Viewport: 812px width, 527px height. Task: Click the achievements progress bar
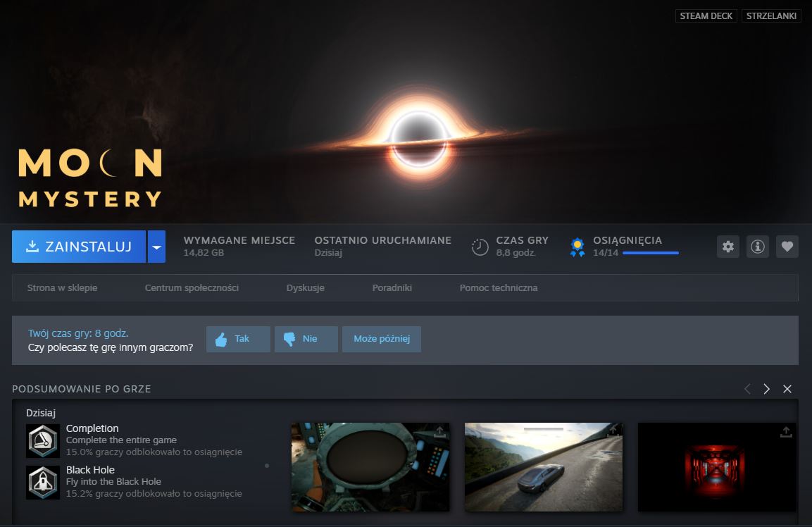click(651, 253)
